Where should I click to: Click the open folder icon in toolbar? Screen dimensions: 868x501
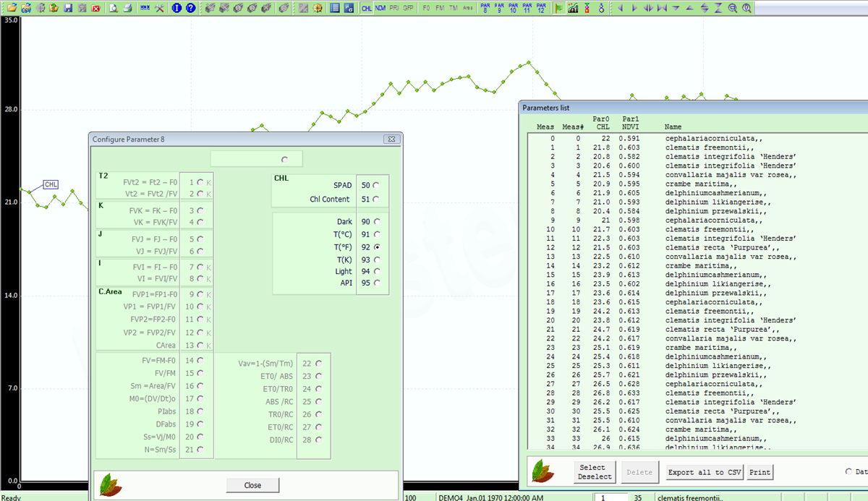(x=12, y=8)
